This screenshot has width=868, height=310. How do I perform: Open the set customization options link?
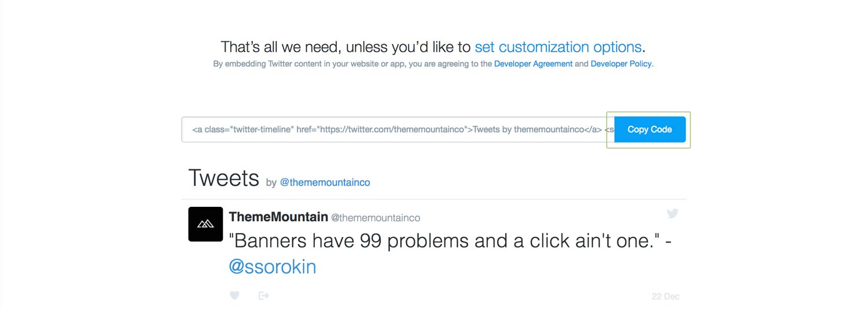[x=558, y=47]
